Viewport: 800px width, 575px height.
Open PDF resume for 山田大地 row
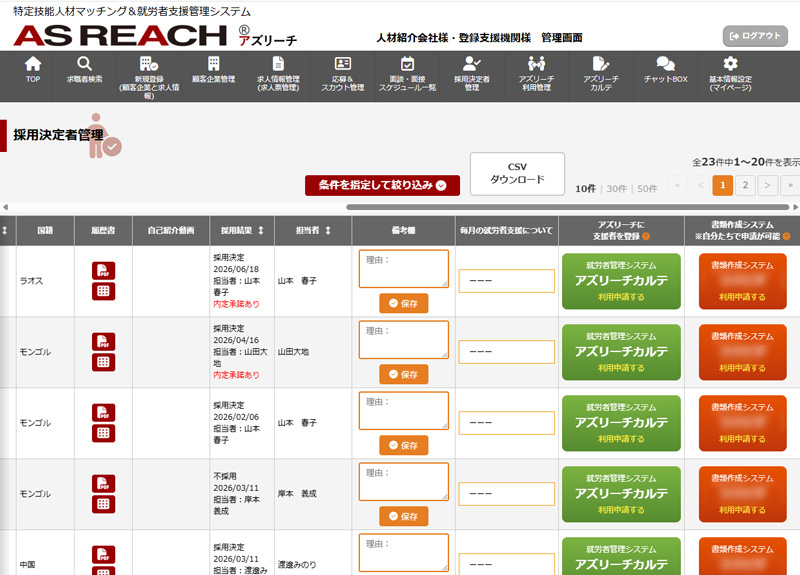click(x=104, y=341)
